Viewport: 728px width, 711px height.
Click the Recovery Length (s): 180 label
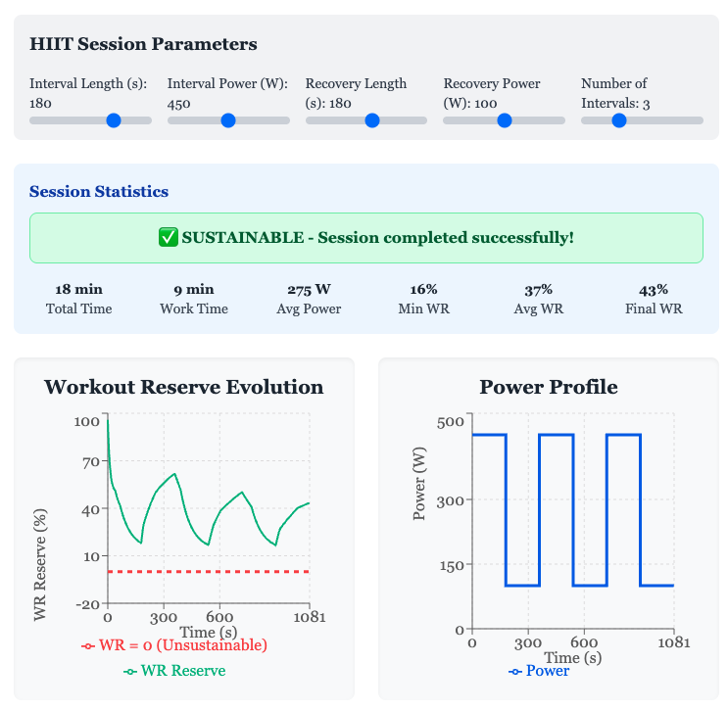[x=356, y=93]
